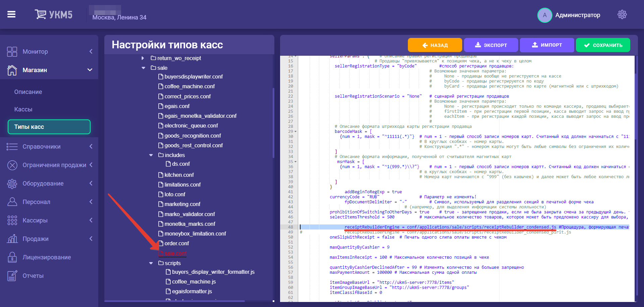Click the Администратор avatar circle
This screenshot has height=307, width=644.
(x=545, y=15)
